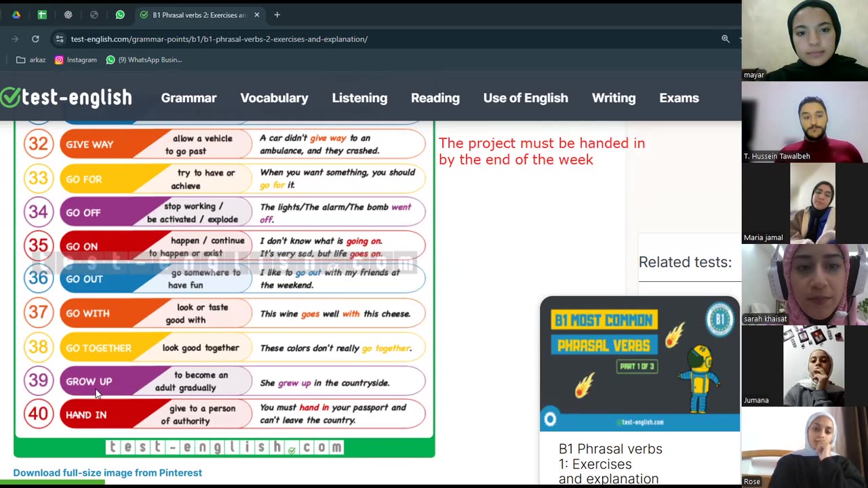
Task: Click the GROW UP phrasal verb label
Action: point(89,381)
